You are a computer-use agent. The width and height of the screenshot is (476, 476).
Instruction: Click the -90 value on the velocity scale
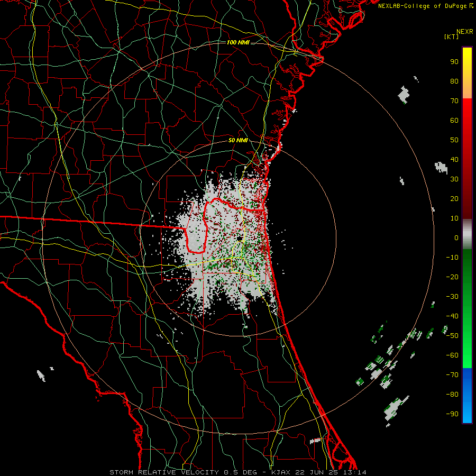pos(452,414)
